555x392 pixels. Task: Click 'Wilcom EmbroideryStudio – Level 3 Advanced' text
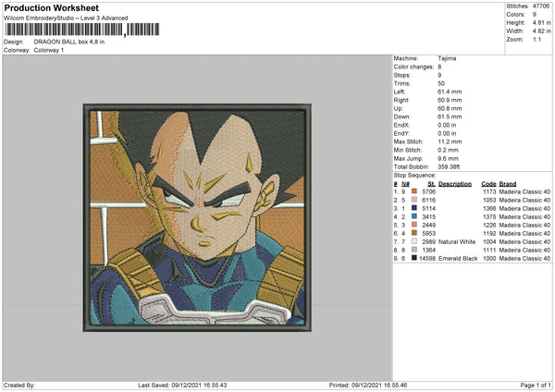point(66,18)
